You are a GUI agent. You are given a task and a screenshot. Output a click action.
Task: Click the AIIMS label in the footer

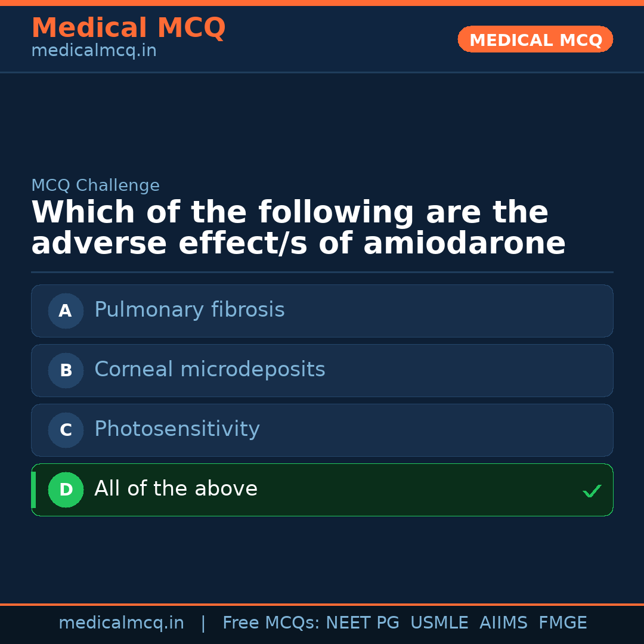pyautogui.click(x=504, y=623)
